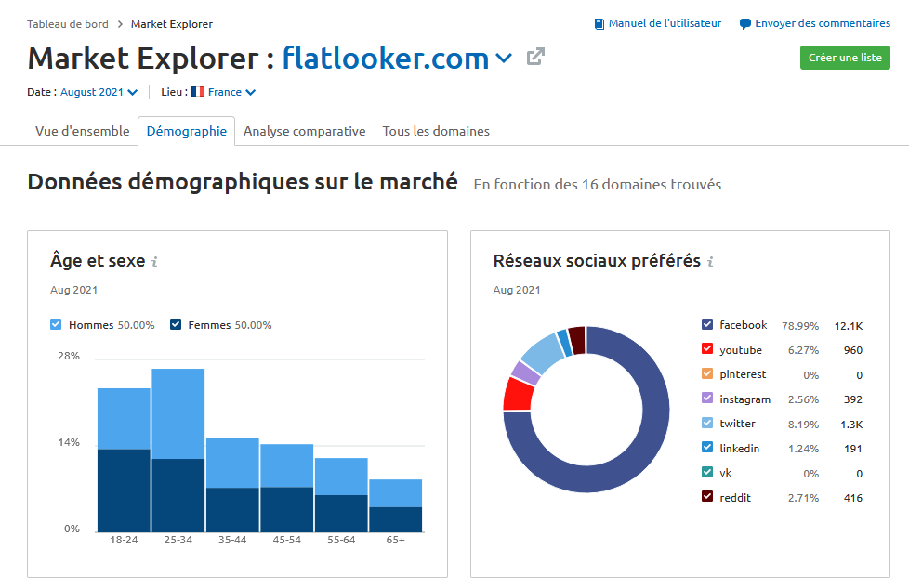Screen dimensions: 909x588
Task: Click the 55-64 axis label
Action: [341, 540]
